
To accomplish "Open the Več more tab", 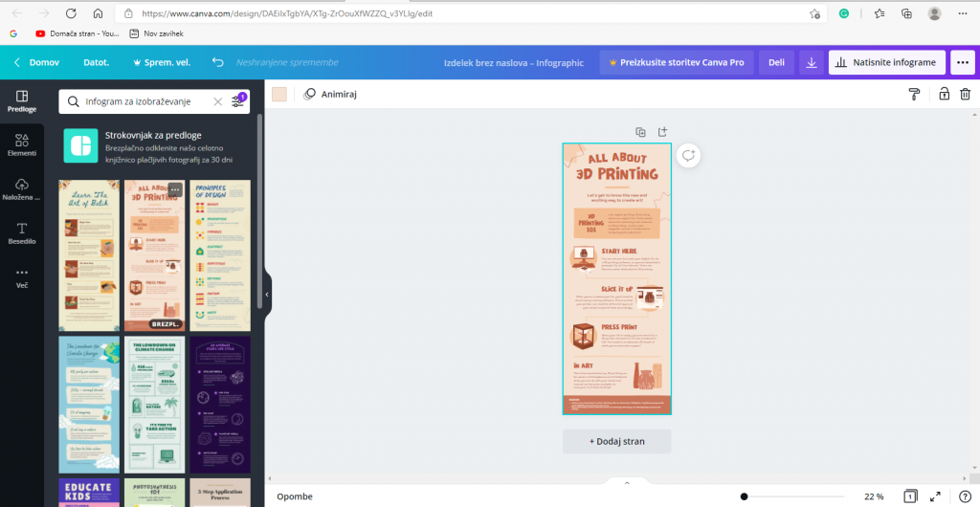I will [x=22, y=277].
